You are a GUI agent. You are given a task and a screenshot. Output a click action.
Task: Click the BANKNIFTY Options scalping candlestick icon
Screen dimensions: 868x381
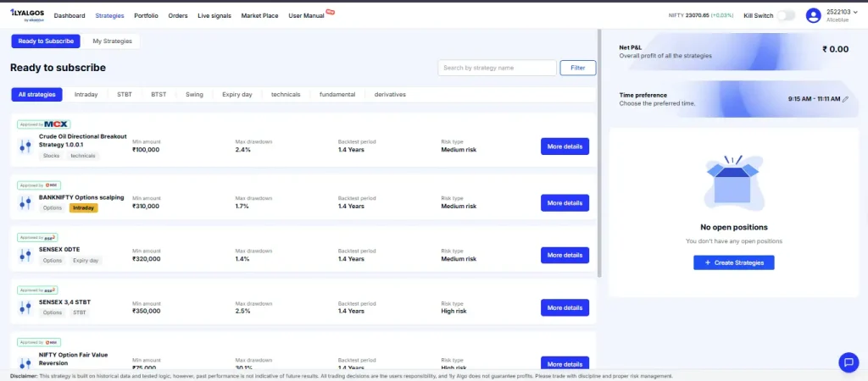click(25, 203)
